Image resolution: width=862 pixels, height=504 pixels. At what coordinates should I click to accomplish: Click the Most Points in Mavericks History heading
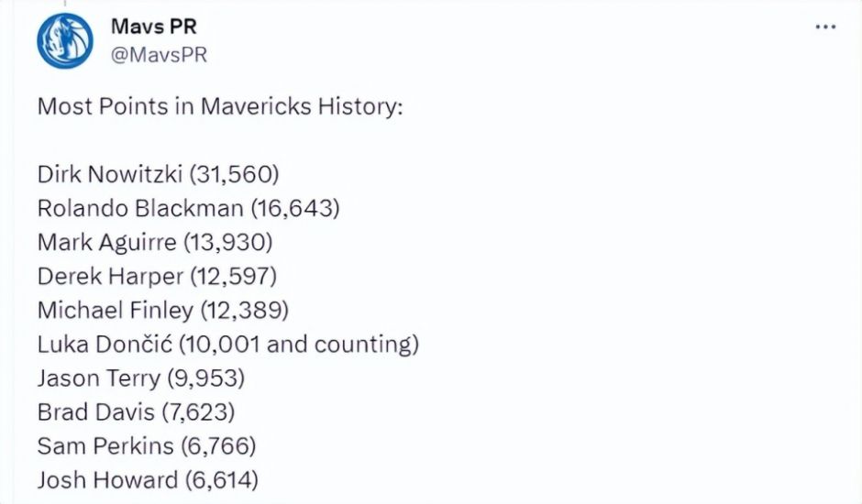coord(220,106)
